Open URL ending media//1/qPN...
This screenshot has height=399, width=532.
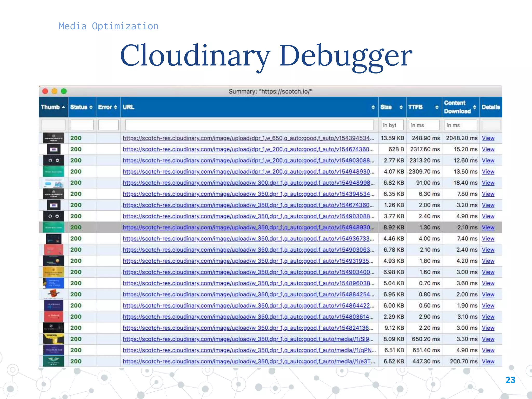click(x=249, y=350)
